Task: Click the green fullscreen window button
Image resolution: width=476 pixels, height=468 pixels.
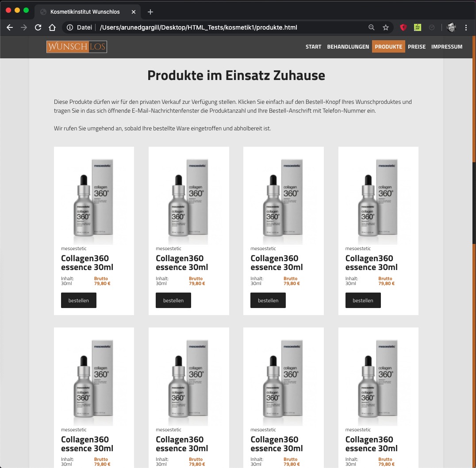Action: [26, 10]
